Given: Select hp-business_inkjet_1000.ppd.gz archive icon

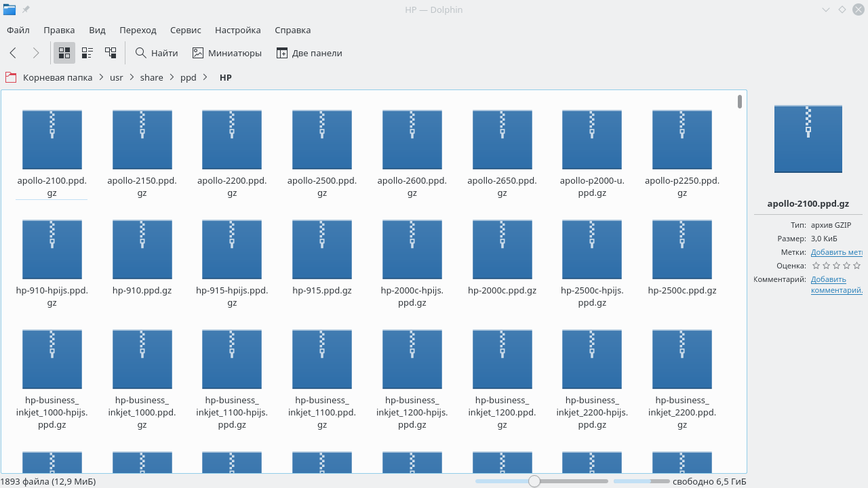Looking at the screenshot, I should (142, 359).
